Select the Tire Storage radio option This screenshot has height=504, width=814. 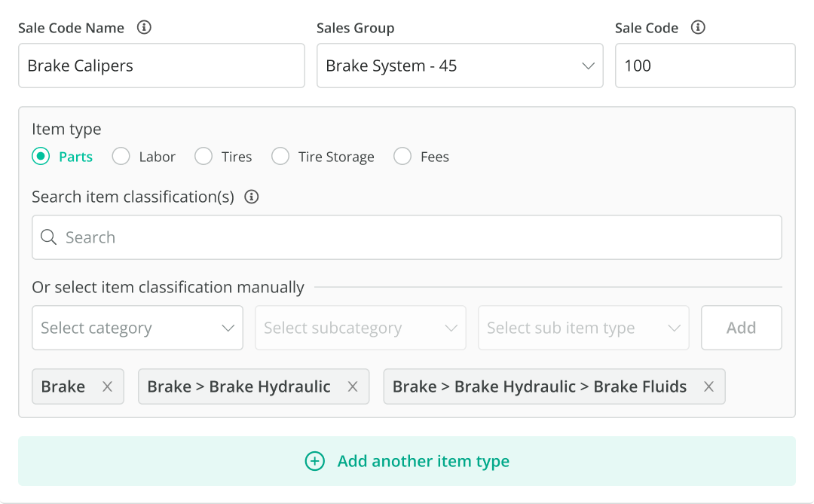pyautogui.click(x=280, y=157)
